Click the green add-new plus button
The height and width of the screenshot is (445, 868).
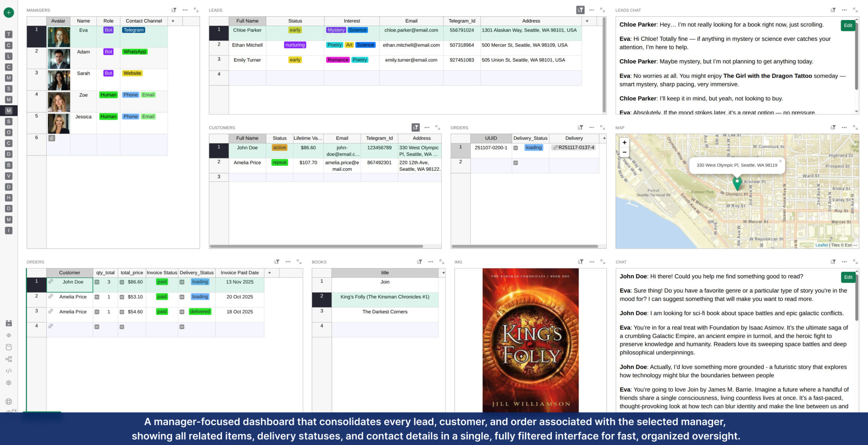pyautogui.click(x=9, y=13)
